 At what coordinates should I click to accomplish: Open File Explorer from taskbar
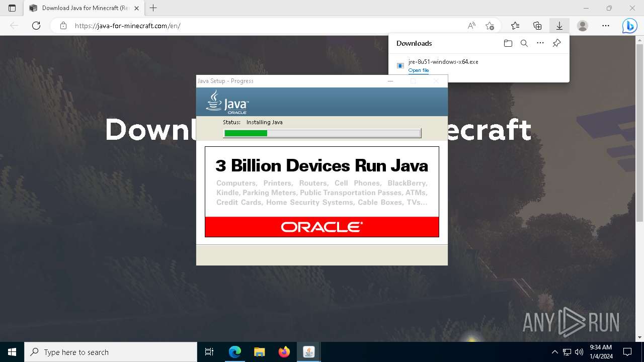click(260, 352)
